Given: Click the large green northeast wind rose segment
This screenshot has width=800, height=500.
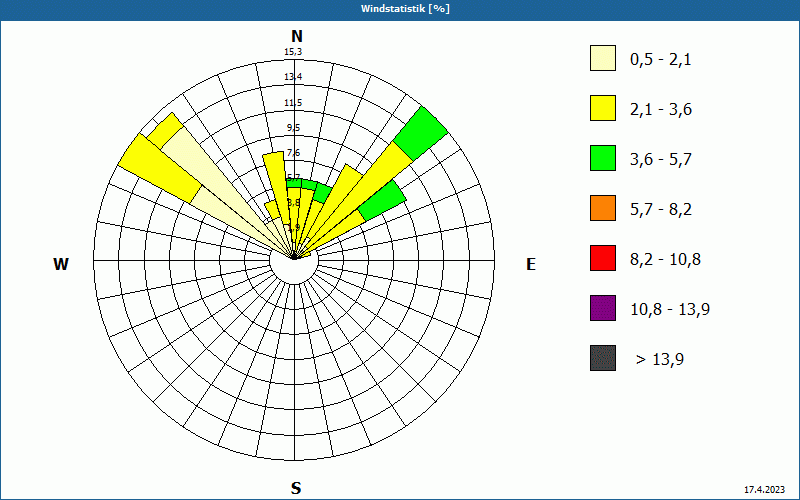Looking at the screenshot, I should click(421, 134).
